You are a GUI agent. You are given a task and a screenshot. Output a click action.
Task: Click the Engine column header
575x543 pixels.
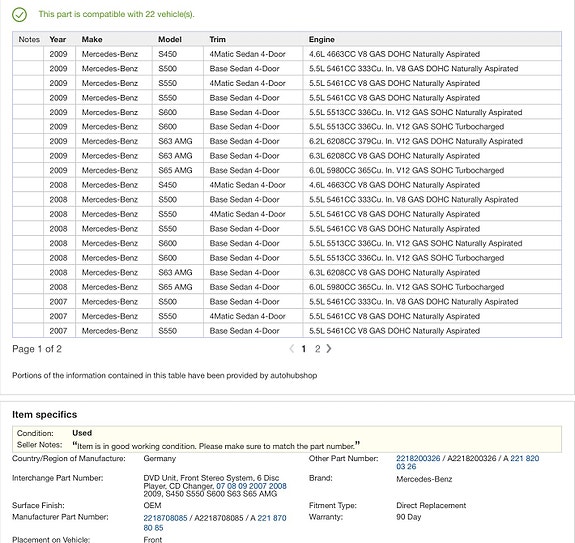pos(322,39)
